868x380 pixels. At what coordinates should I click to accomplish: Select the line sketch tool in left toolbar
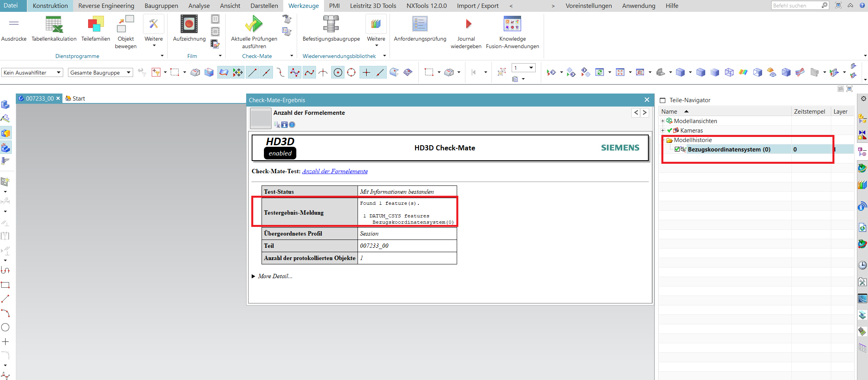[x=6, y=299]
